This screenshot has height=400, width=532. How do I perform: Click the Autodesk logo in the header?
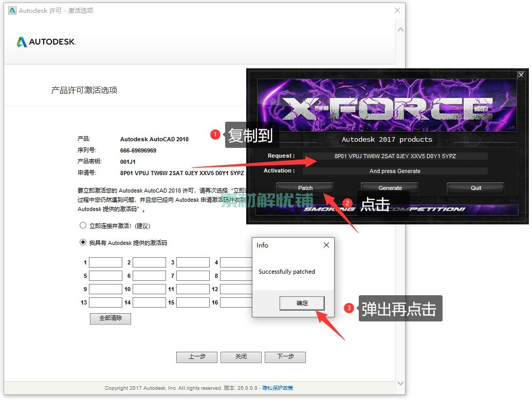[46, 42]
